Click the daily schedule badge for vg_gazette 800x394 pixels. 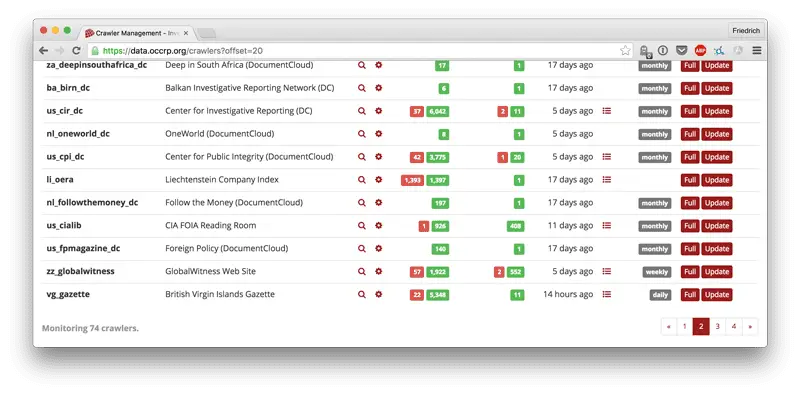(x=660, y=295)
